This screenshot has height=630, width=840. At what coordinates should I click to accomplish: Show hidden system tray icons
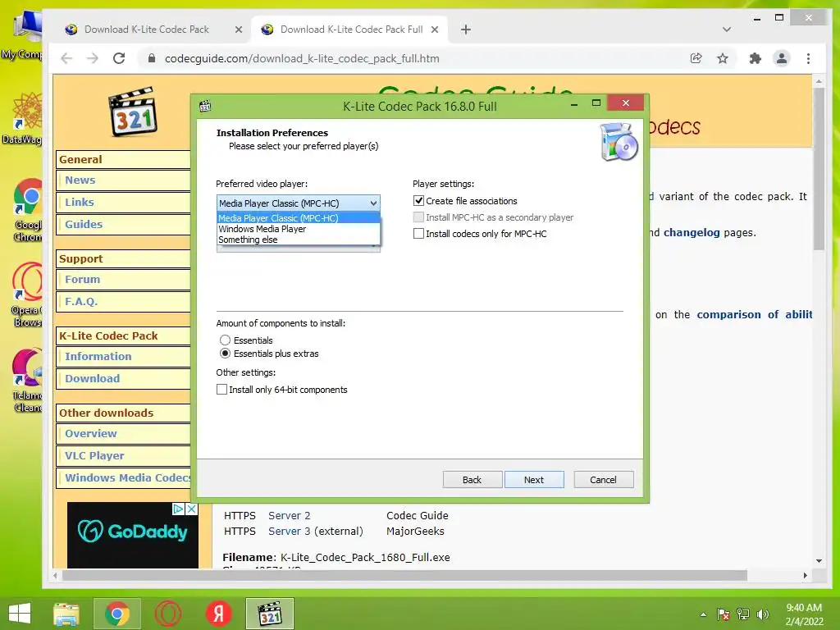coord(703,614)
